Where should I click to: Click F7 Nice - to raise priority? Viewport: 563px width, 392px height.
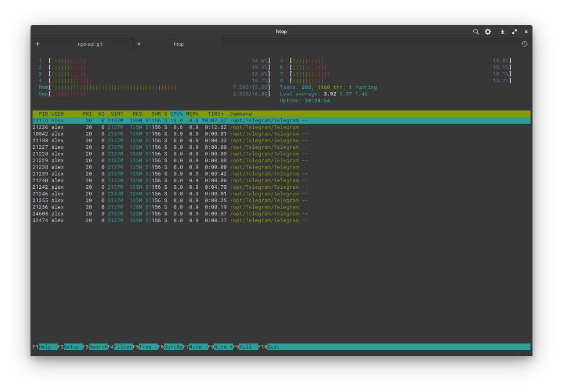point(195,347)
